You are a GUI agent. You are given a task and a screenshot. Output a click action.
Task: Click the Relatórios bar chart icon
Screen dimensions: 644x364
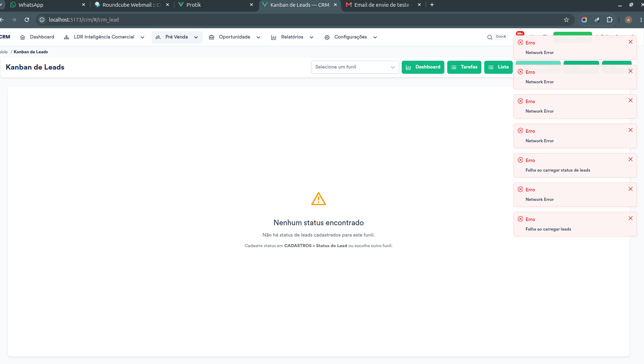pos(274,37)
